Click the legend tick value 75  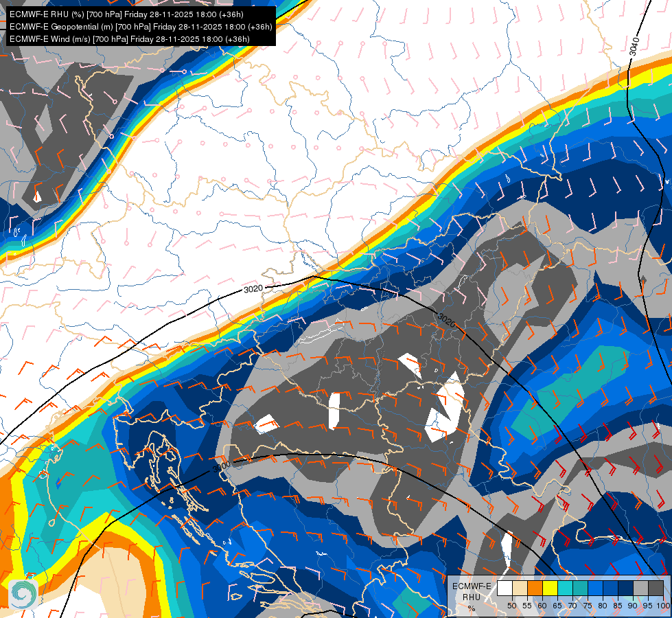[x=588, y=606]
